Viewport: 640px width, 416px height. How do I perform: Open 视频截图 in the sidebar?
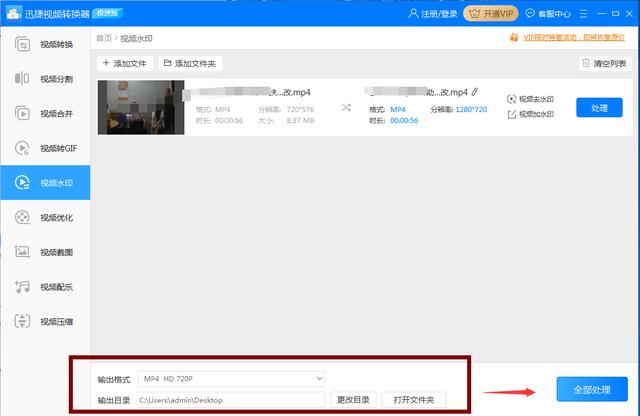(x=45, y=252)
